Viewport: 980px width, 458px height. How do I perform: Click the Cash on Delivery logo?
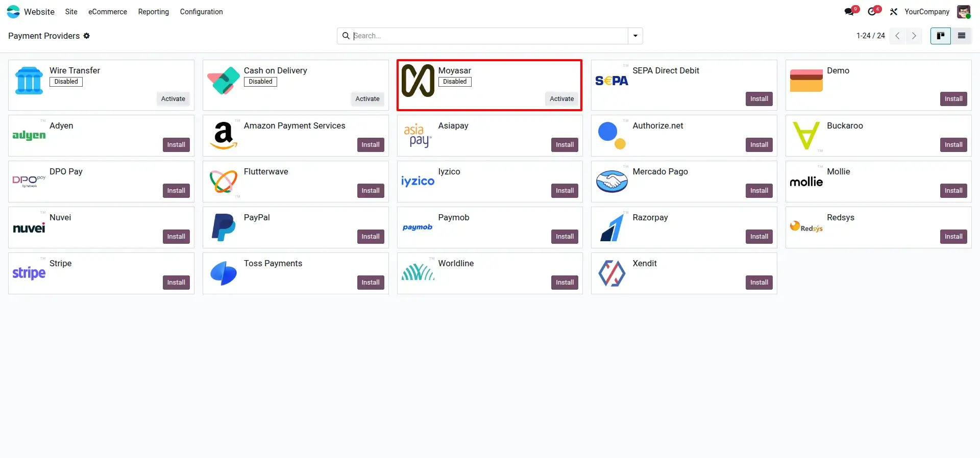224,81
